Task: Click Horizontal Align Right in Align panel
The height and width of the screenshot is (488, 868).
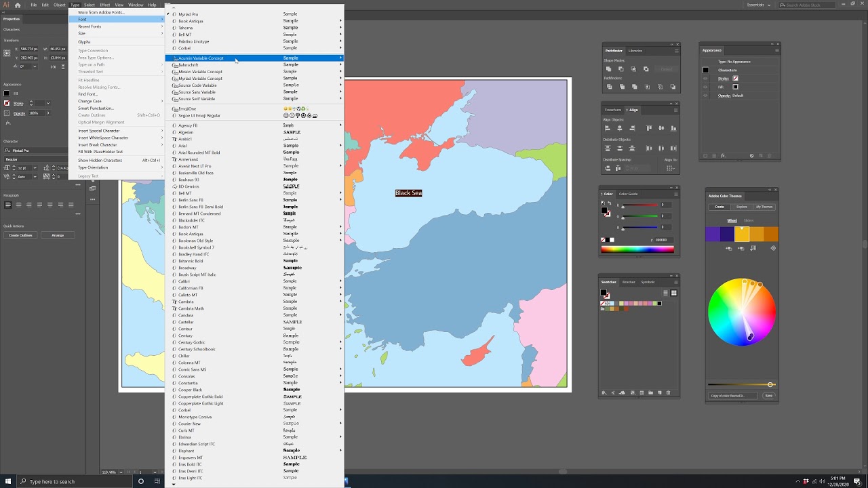Action: click(632, 128)
